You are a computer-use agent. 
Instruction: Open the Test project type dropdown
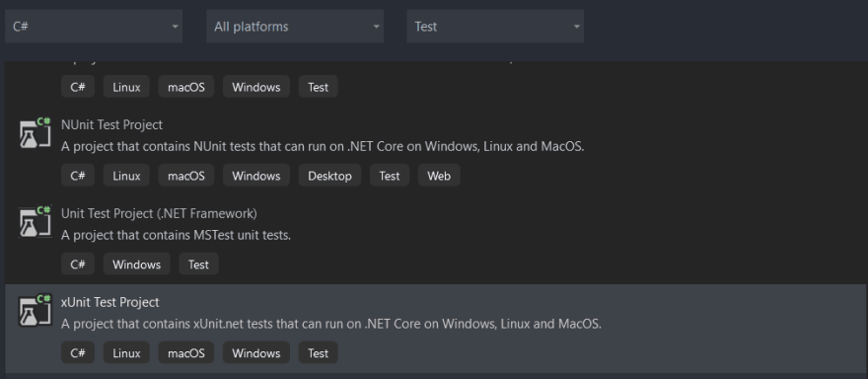(x=495, y=26)
